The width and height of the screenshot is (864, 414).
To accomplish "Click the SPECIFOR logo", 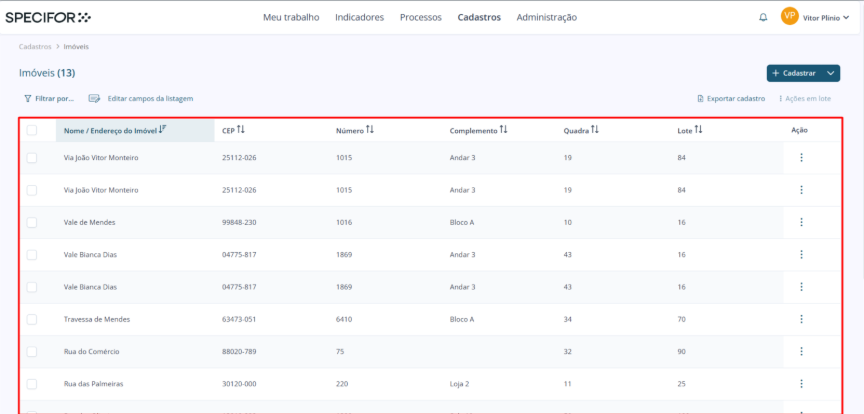I will click(x=48, y=18).
